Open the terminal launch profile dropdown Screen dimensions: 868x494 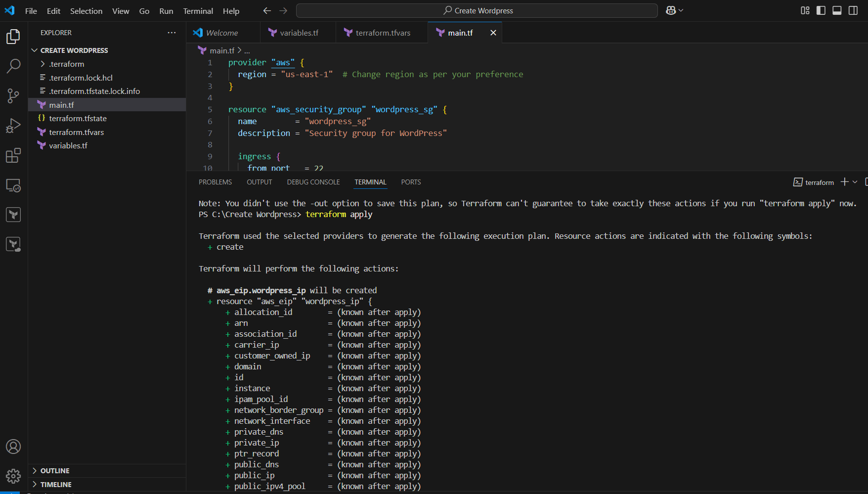[855, 182]
